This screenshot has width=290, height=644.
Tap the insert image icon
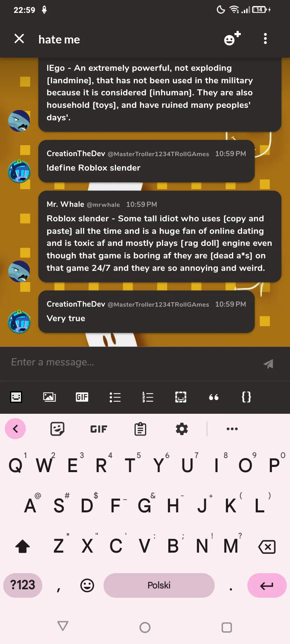(49, 397)
